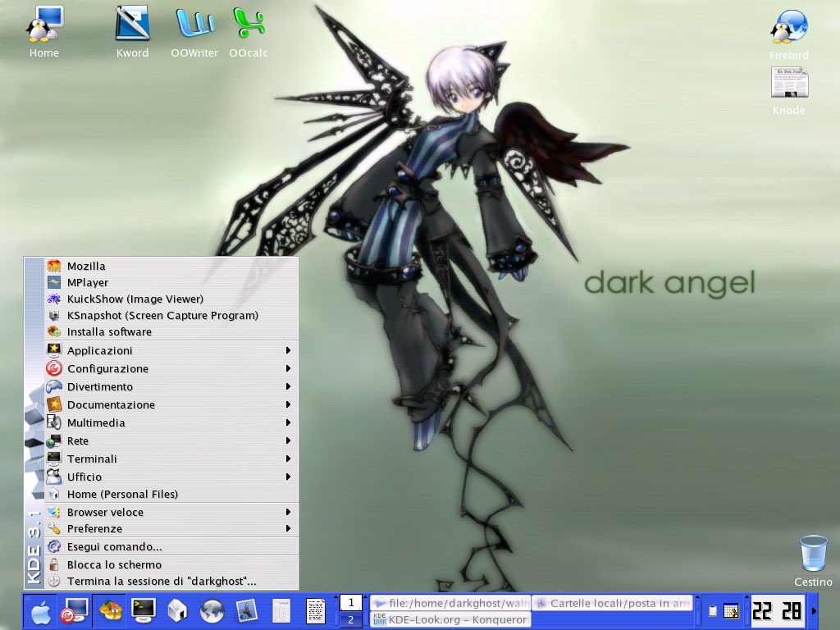Switch to virtual desktop 1
Image resolution: width=840 pixels, height=630 pixels.
pyautogui.click(x=351, y=603)
